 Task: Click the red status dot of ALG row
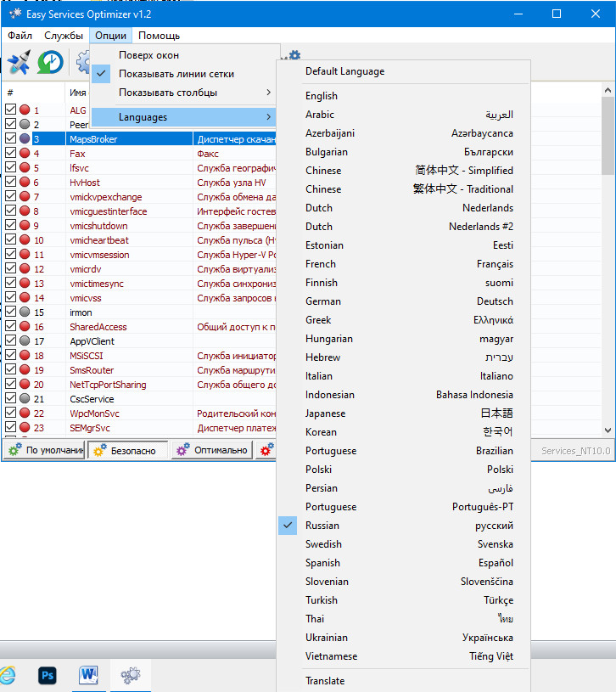coord(25,110)
